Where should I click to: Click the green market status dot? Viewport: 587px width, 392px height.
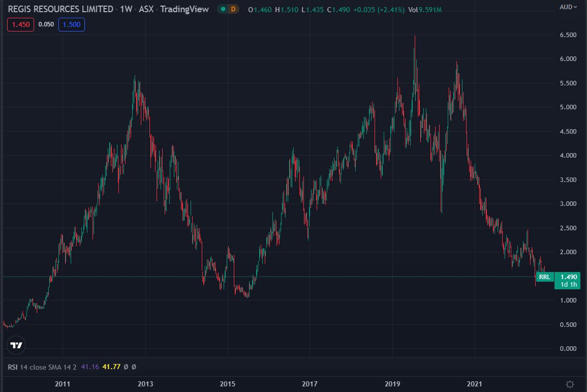[223, 9]
